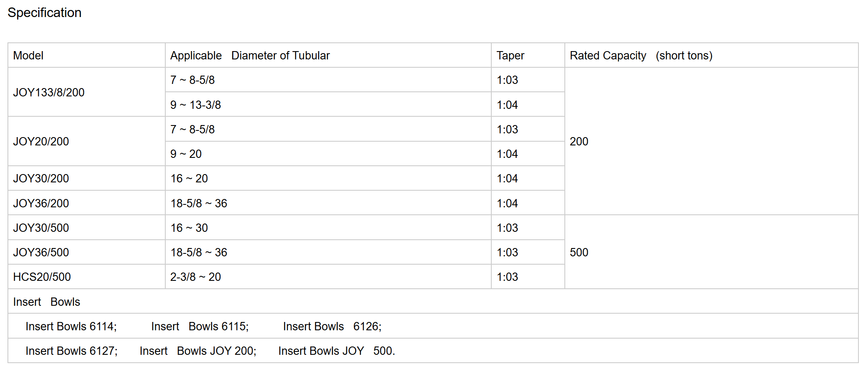
Task: Click the Insert Bowls 6114 text
Action: 71,327
